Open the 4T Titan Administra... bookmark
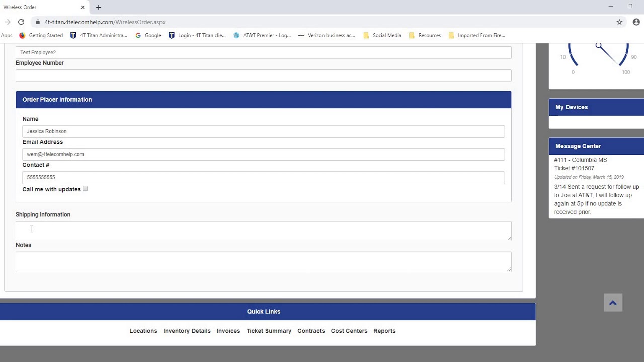 pos(99,35)
